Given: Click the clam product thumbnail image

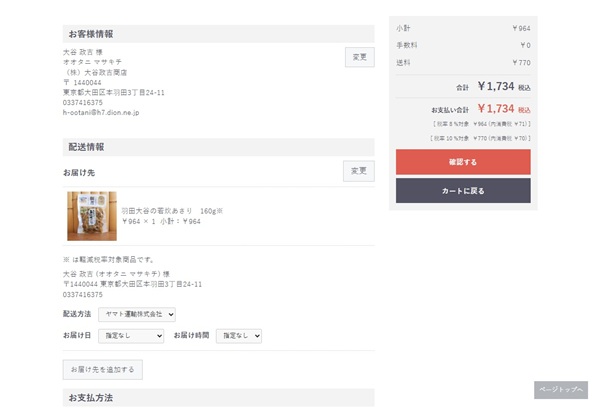Looking at the screenshot, I should point(92,216).
